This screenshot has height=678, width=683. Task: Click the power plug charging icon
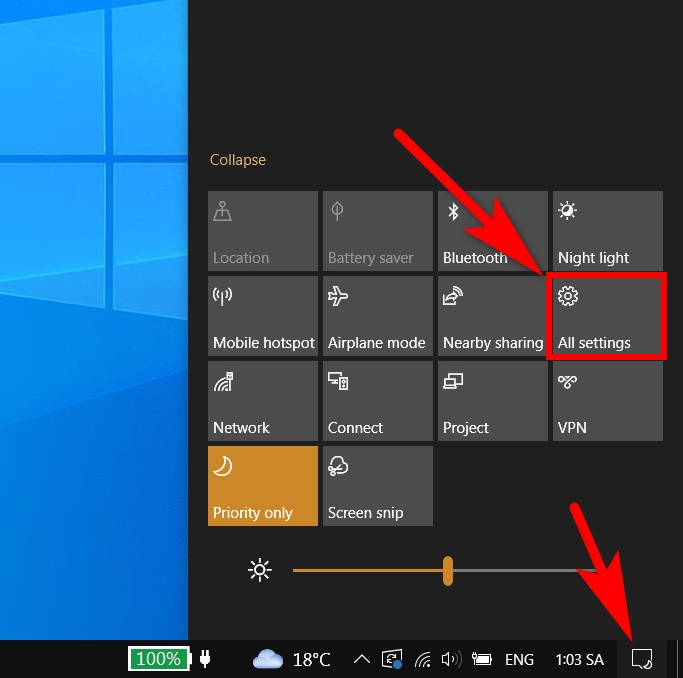coord(205,659)
